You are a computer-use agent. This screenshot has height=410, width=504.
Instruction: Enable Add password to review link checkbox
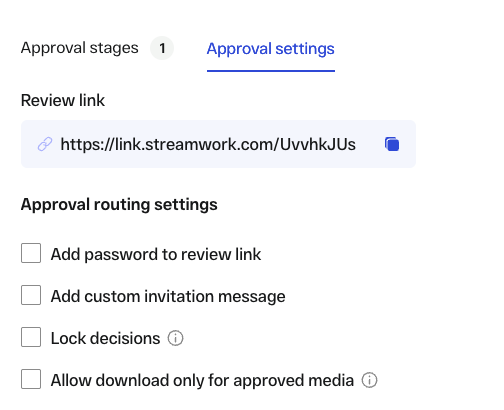pos(31,253)
